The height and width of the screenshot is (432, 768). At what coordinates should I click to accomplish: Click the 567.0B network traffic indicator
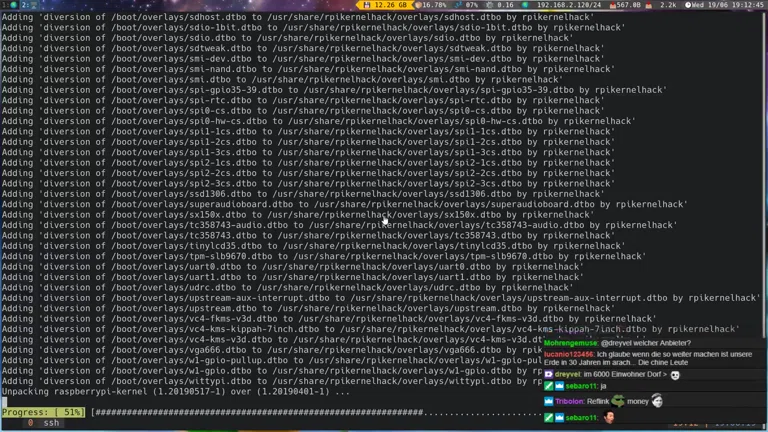coord(625,5)
